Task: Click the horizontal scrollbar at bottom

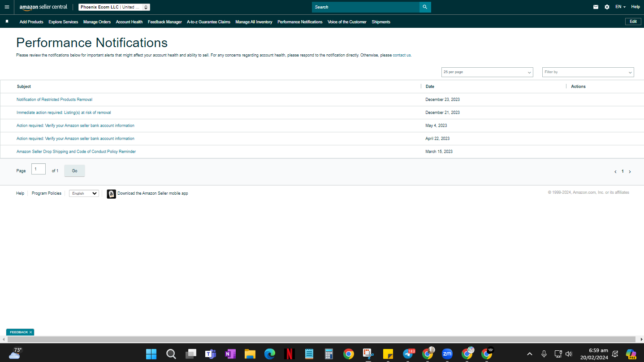Action: coord(322,340)
